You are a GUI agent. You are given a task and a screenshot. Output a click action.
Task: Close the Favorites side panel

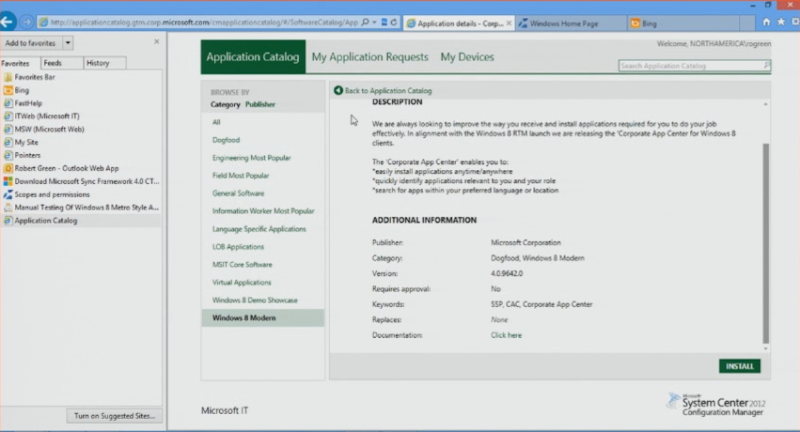[157, 41]
